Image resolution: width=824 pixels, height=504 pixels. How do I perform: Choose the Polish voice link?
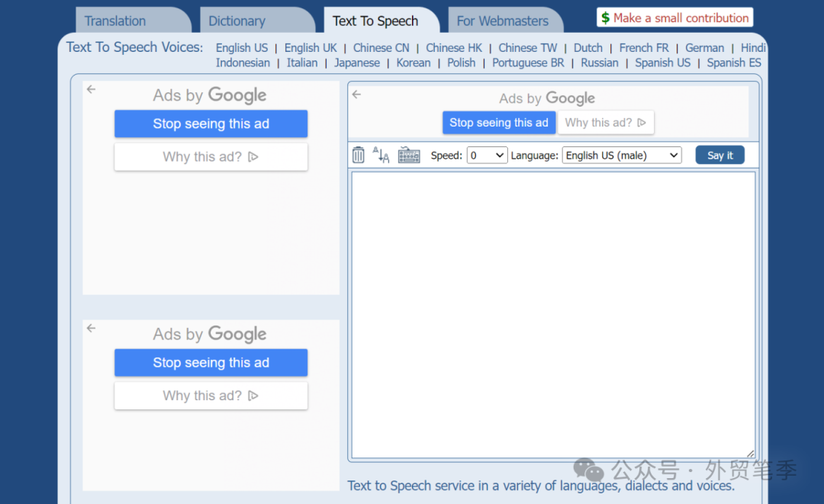point(462,63)
